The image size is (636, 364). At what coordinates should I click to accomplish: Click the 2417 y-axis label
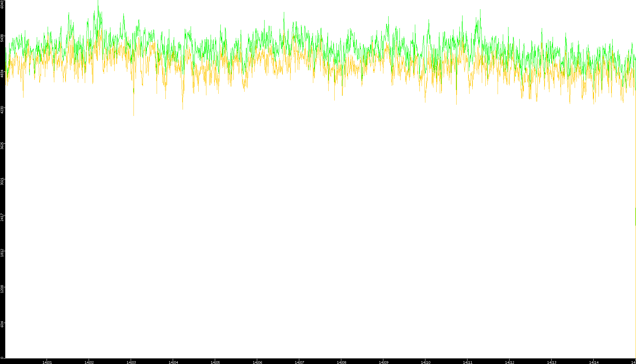(x=2, y=217)
